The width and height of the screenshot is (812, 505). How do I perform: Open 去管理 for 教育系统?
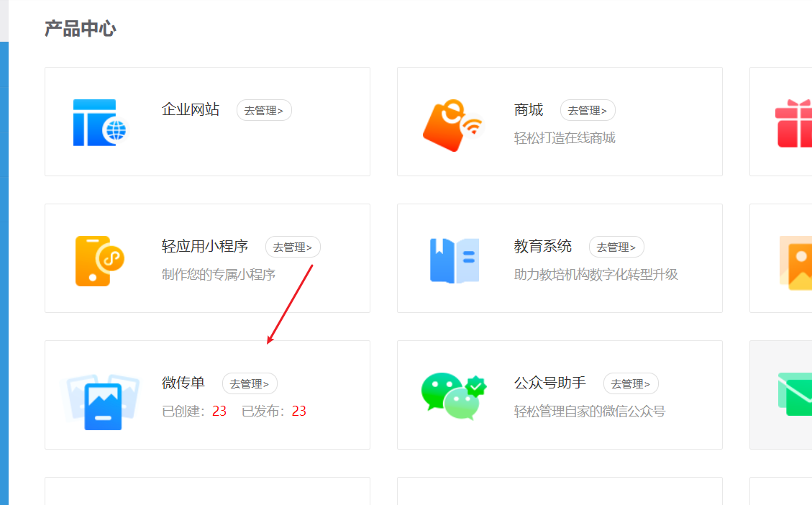(616, 247)
